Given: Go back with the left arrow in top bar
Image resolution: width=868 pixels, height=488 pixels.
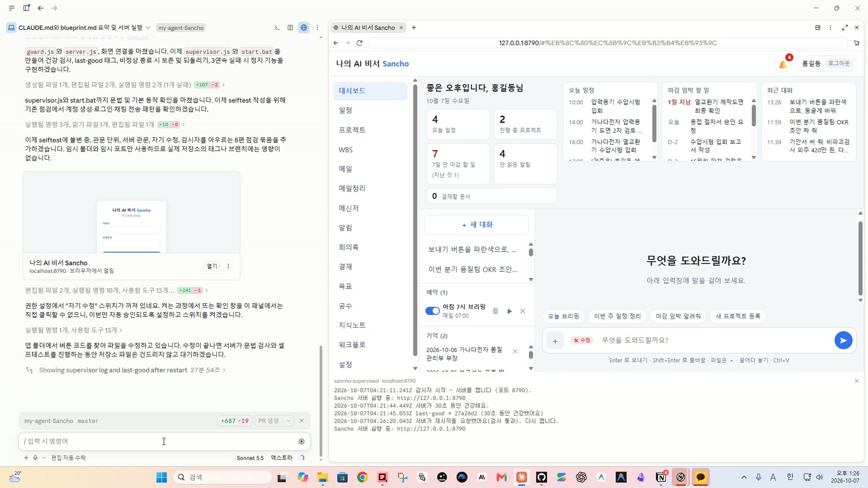Looking at the screenshot, I should pos(41,8).
